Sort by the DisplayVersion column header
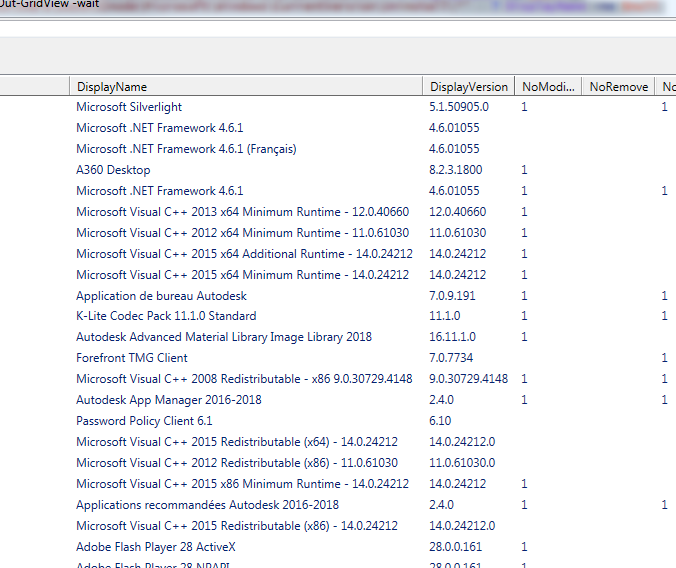This screenshot has height=568, width=676. tap(469, 87)
